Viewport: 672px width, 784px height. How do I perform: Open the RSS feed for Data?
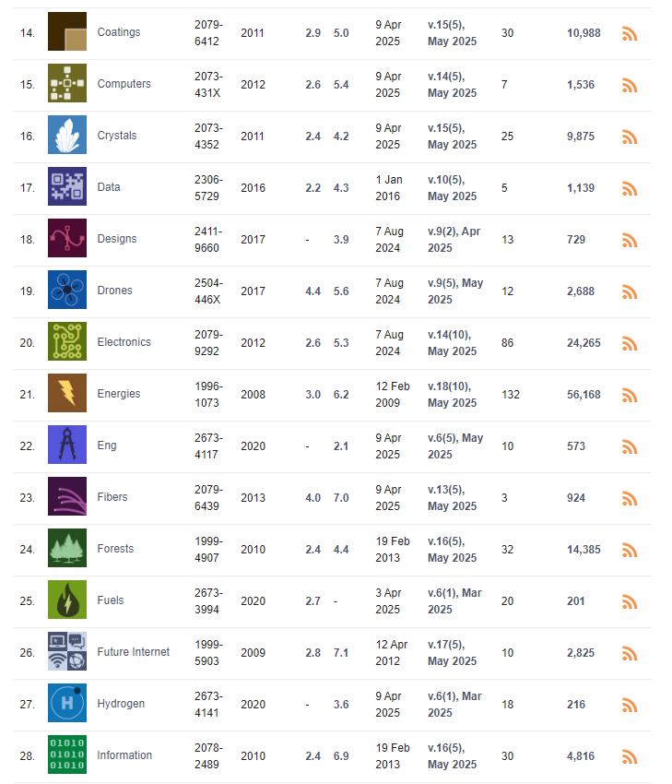[629, 188]
